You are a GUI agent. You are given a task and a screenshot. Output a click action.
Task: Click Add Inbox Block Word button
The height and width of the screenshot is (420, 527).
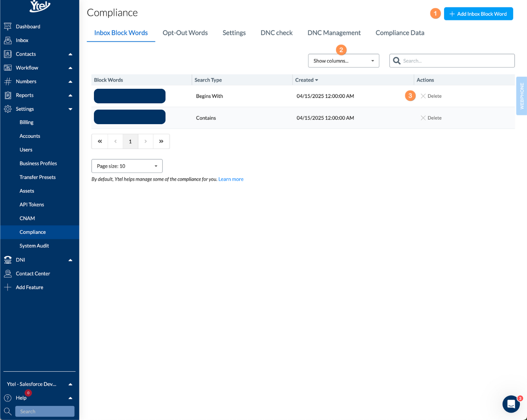pyautogui.click(x=478, y=14)
